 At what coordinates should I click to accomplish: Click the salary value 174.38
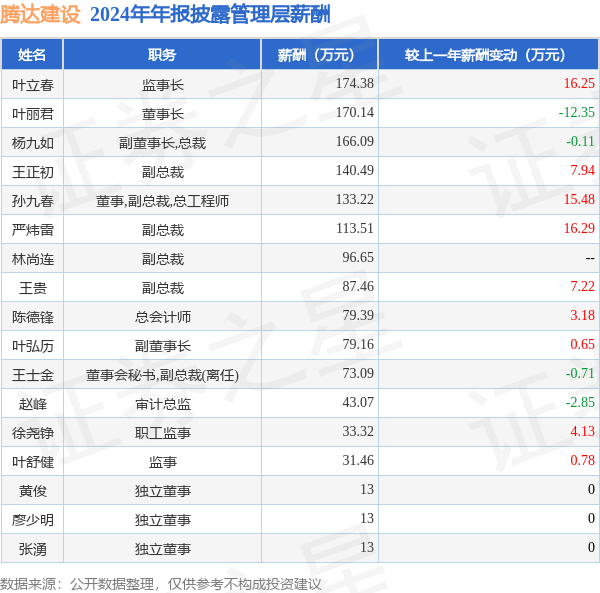[355, 83]
